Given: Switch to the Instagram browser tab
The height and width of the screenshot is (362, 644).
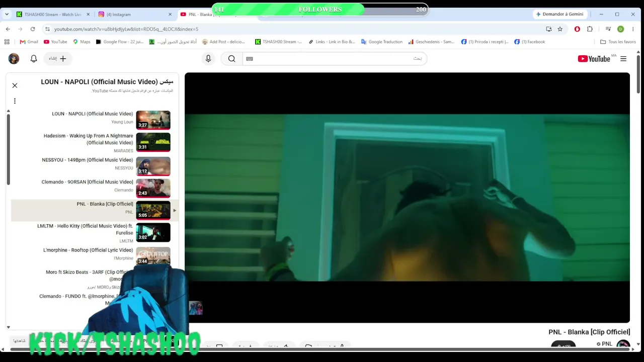Looking at the screenshot, I should (x=135, y=15).
